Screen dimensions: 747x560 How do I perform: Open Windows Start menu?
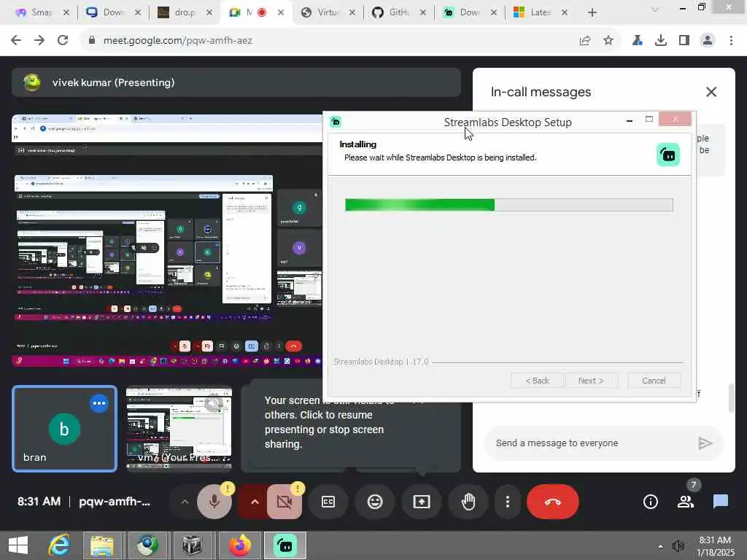click(18, 545)
